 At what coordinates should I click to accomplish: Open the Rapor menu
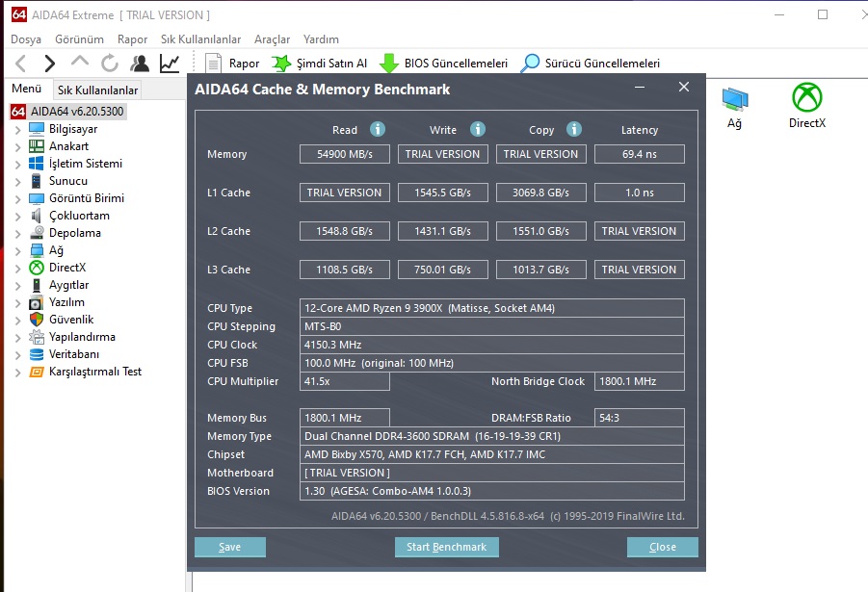(x=132, y=39)
